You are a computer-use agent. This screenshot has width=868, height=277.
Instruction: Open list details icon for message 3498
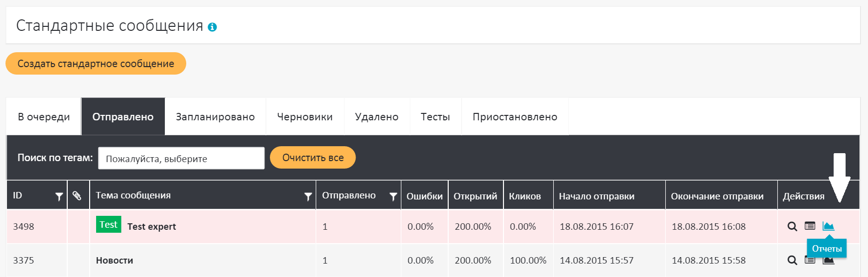pos(810,226)
